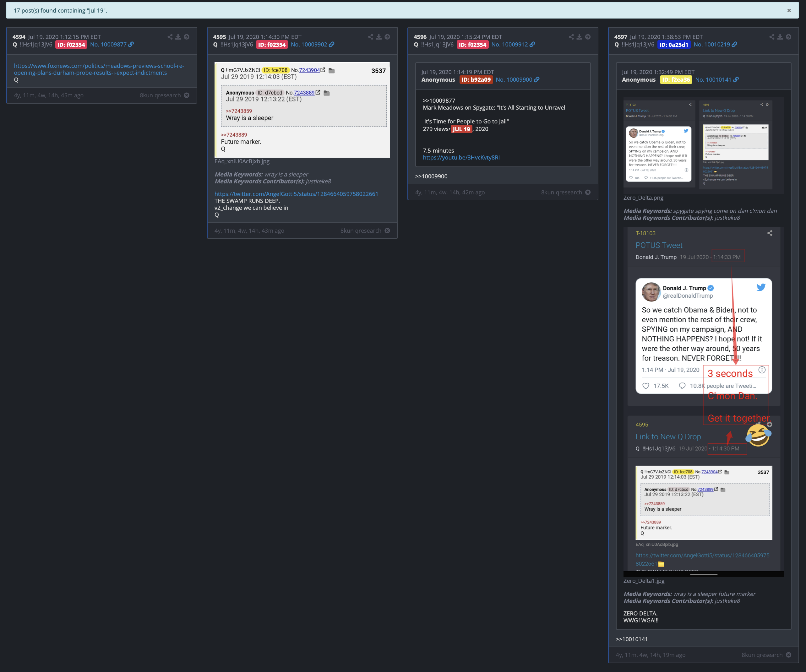Click >>10009877 reference in the Anonymous post
Viewport: 806px width, 672px height.
pos(439,100)
